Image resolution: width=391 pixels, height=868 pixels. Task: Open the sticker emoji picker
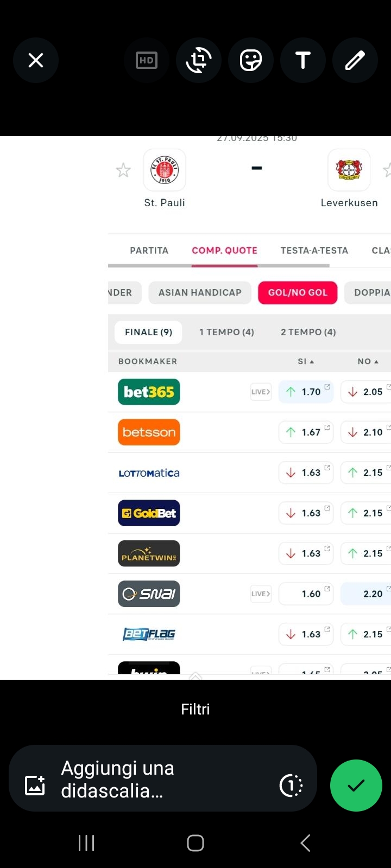click(x=251, y=60)
